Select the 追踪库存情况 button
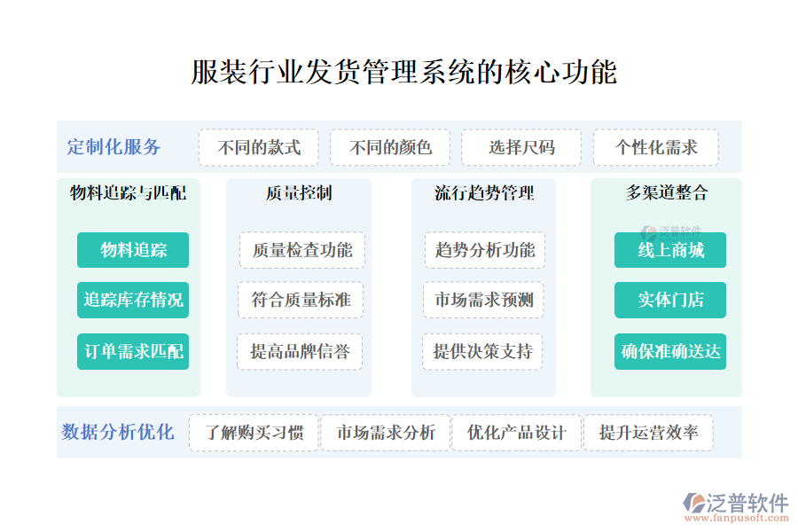The image size is (798, 532). coord(133,300)
